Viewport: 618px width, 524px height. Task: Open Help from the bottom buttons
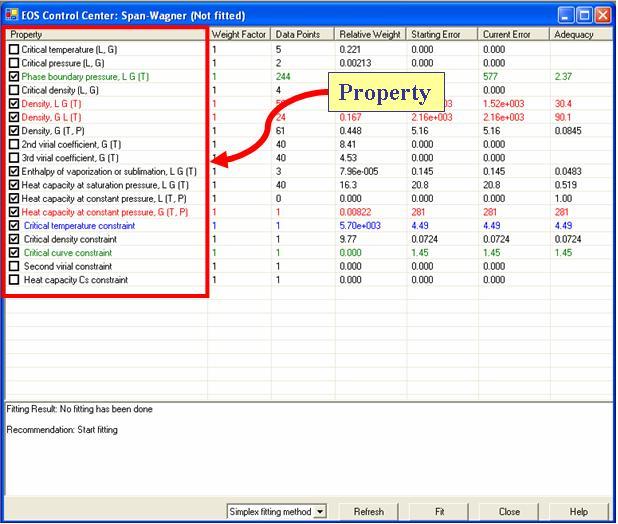coord(579,512)
